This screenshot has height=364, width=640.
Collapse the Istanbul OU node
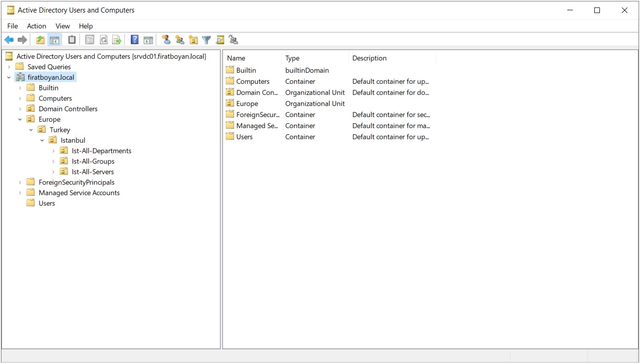point(42,140)
